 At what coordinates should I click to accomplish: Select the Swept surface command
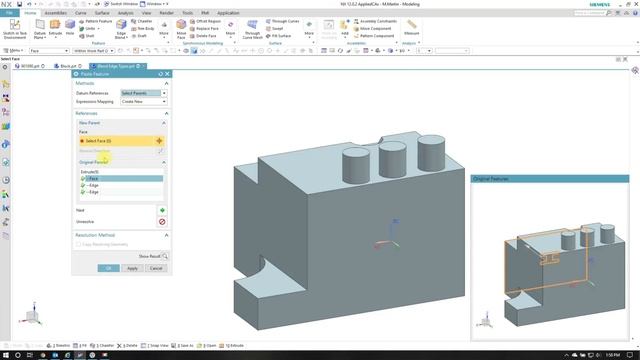point(275,29)
